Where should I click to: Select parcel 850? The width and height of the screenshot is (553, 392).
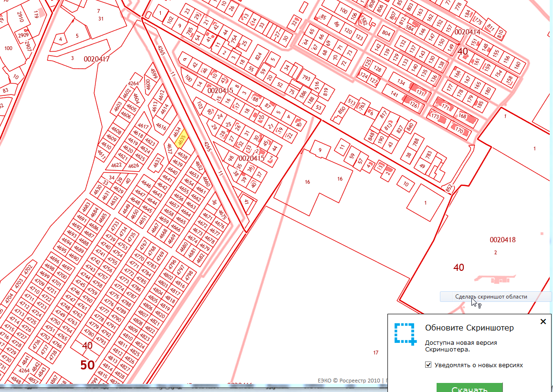point(342,110)
